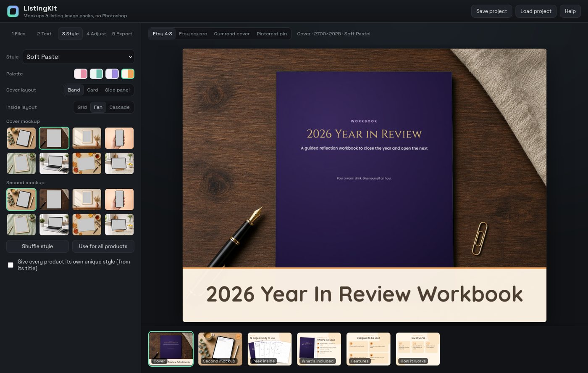Go to the 1 Files step tab
Viewport: 588px width, 373px height.
click(18, 34)
